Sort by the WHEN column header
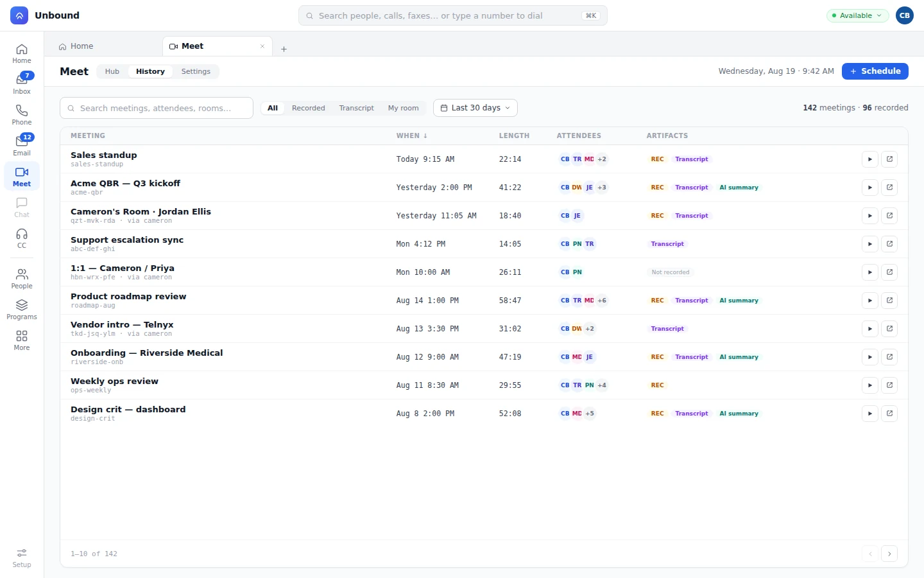The image size is (924, 578). tap(411, 136)
